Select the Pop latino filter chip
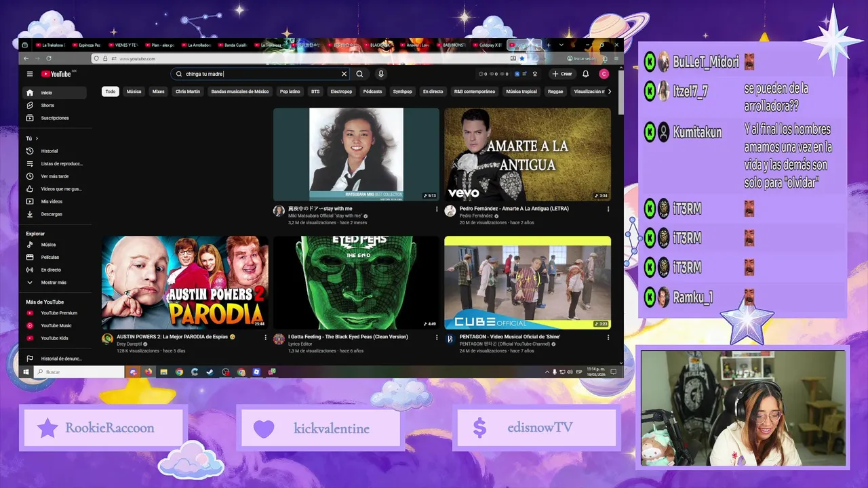The image size is (868, 488). 290,91
